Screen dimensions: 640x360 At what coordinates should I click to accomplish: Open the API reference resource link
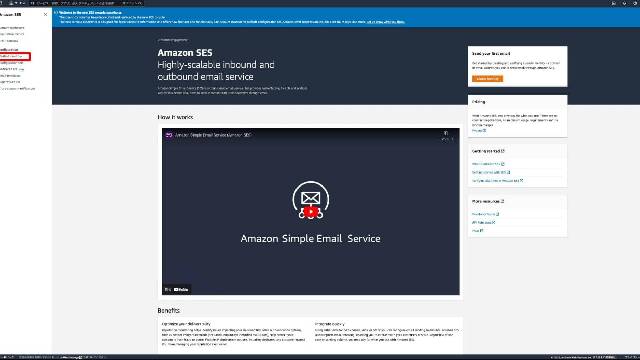pyautogui.click(x=483, y=222)
